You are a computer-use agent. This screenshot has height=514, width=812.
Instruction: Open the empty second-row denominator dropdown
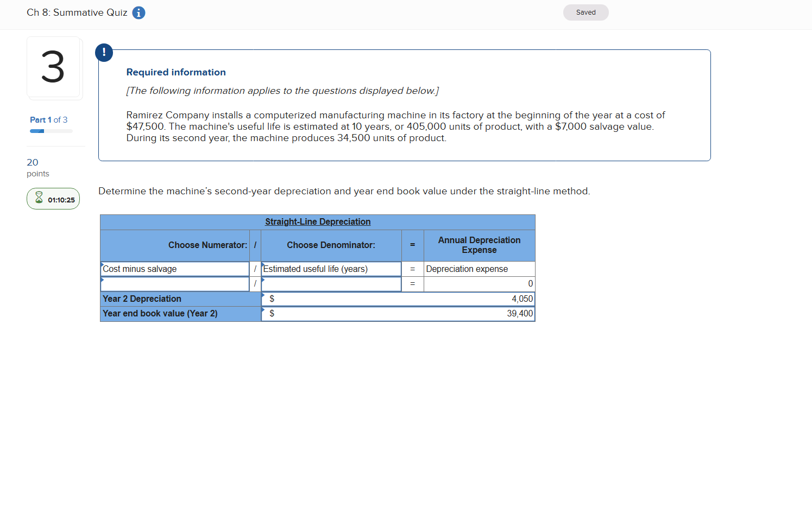[331, 283]
